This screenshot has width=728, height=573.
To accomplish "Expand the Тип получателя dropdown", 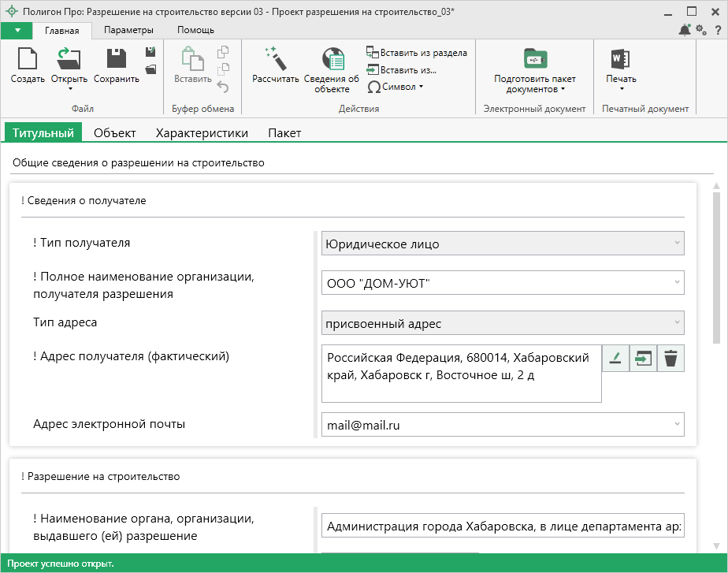I will 676,244.
